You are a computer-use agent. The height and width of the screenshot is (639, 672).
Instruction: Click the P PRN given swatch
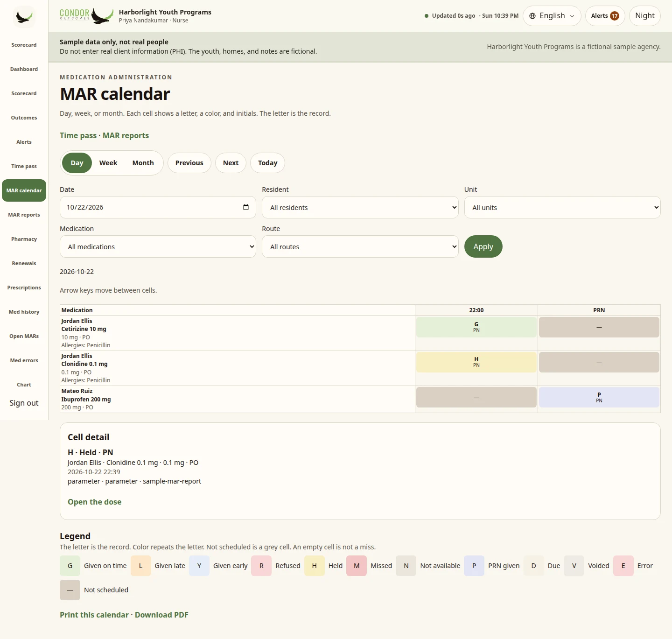point(474,566)
